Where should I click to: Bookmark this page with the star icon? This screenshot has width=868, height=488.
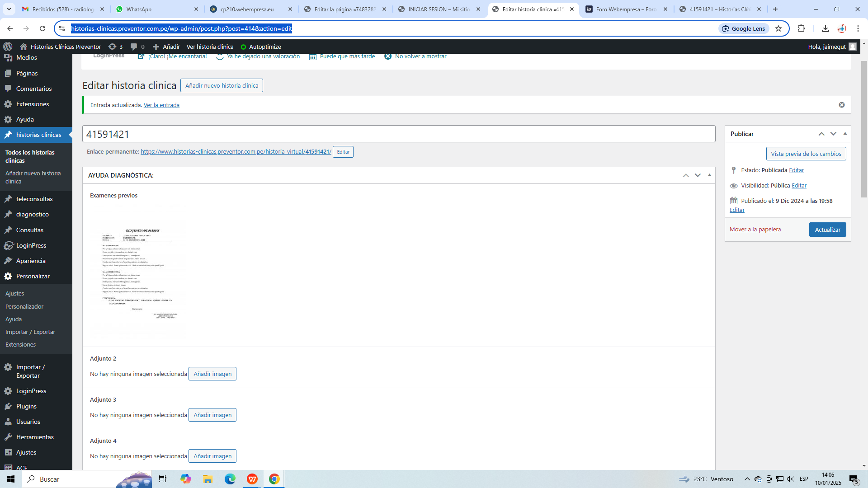[x=778, y=28]
